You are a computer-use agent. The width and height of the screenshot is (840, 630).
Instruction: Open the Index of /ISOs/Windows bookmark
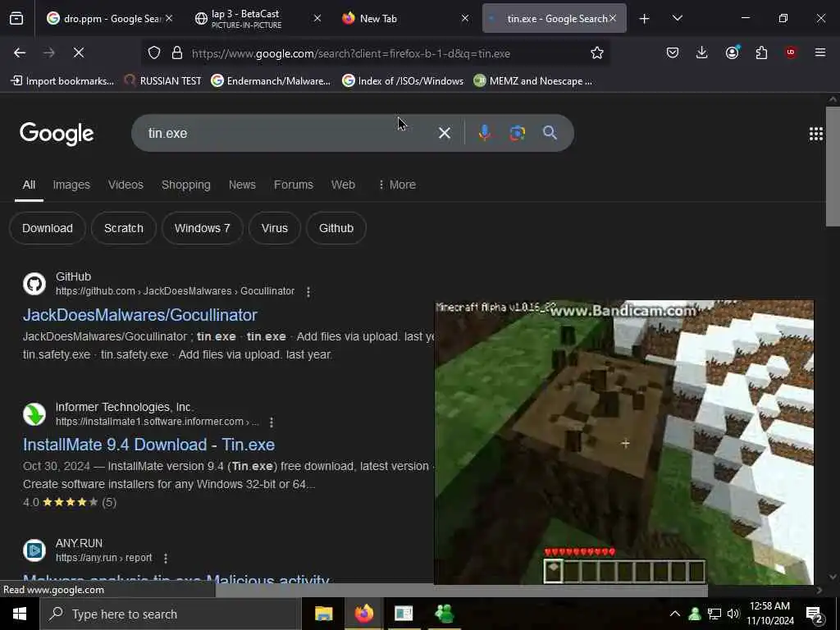[403, 81]
